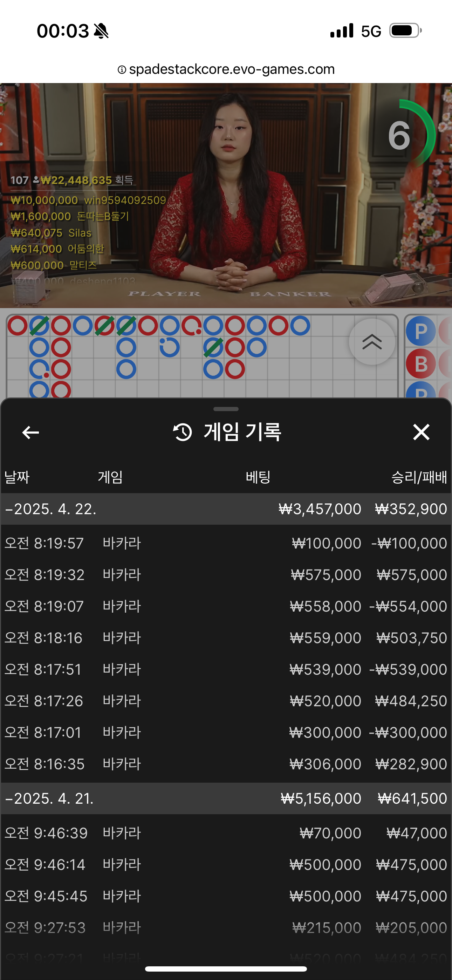Collapse the 2025. 4. 21. date group
This screenshot has width=452, height=980.
226,798
